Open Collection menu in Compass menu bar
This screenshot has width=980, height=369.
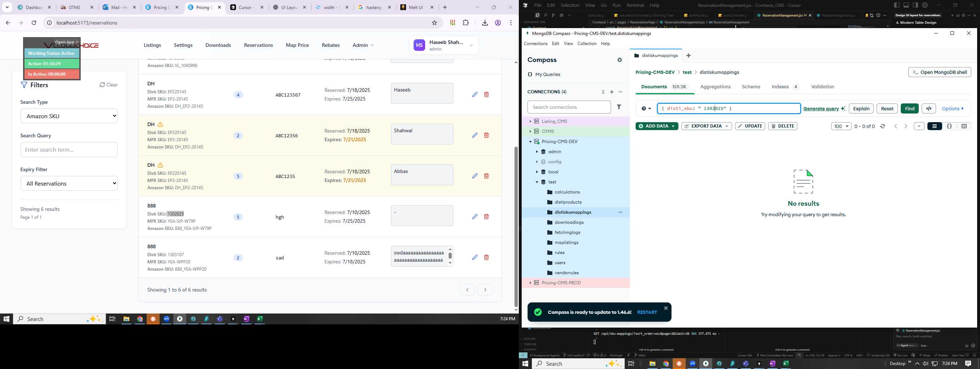point(587,44)
